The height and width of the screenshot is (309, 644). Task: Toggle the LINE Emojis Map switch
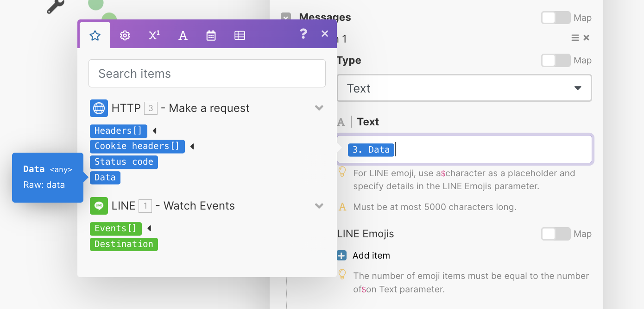point(556,234)
